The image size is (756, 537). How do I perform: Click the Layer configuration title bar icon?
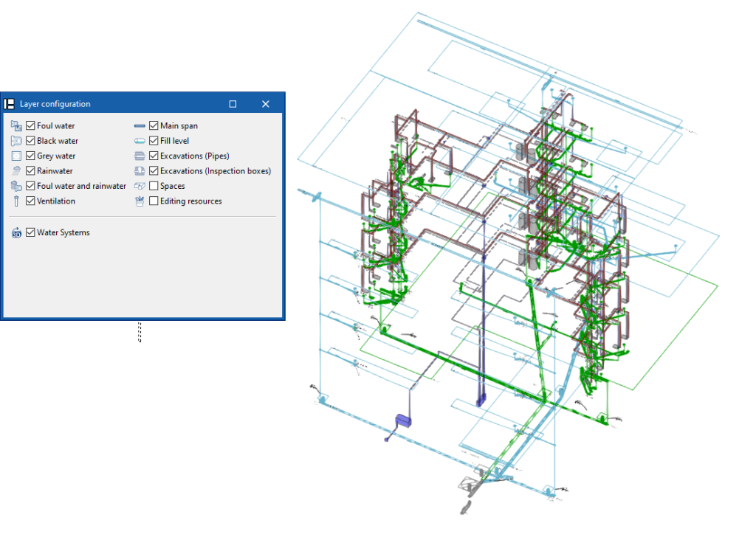tap(9, 103)
